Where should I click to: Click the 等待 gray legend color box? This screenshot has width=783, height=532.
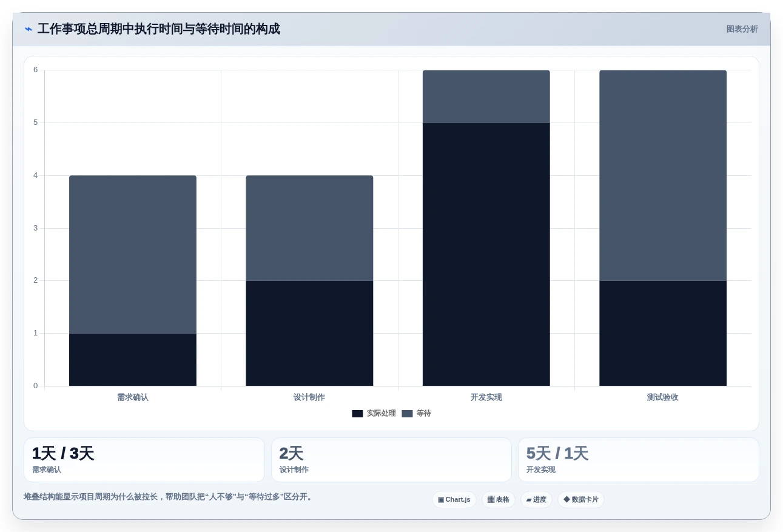407,414
